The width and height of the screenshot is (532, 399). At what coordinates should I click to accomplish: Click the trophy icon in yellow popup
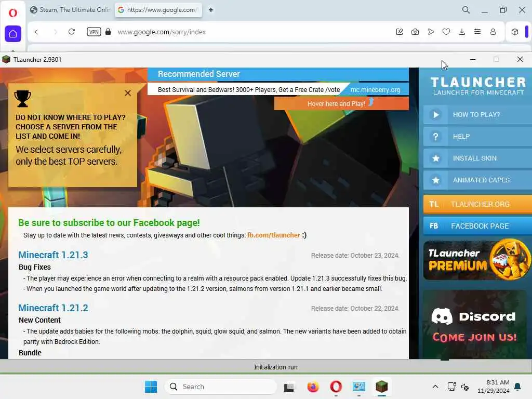click(22, 99)
